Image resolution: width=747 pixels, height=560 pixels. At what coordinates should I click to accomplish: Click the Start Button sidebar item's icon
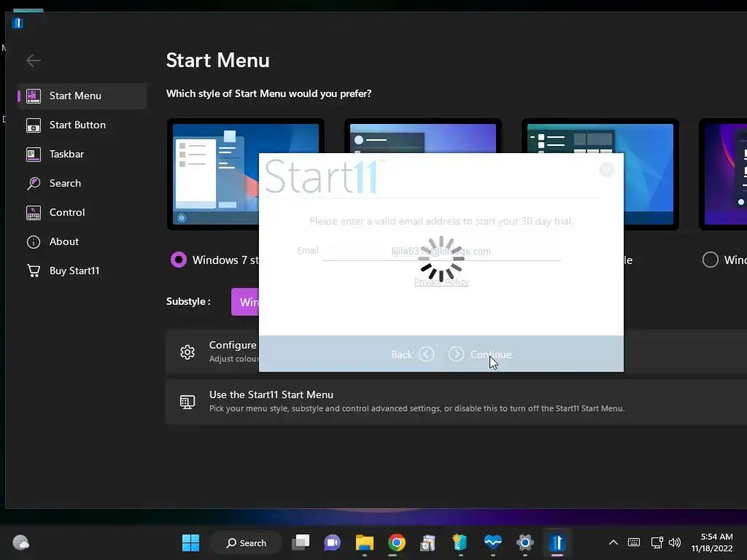34,125
